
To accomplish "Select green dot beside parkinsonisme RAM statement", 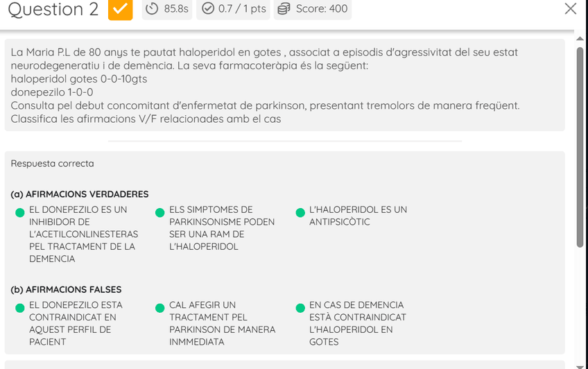I will coord(160,212).
